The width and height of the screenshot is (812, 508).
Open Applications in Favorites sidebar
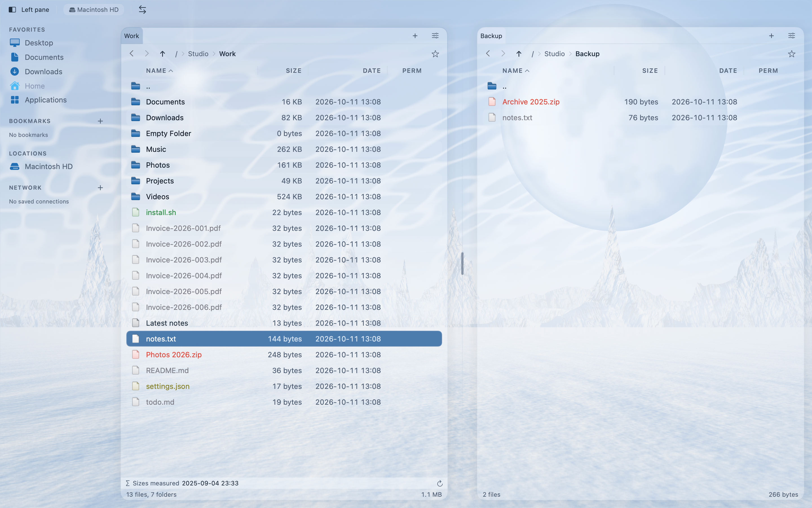[x=38, y=100]
